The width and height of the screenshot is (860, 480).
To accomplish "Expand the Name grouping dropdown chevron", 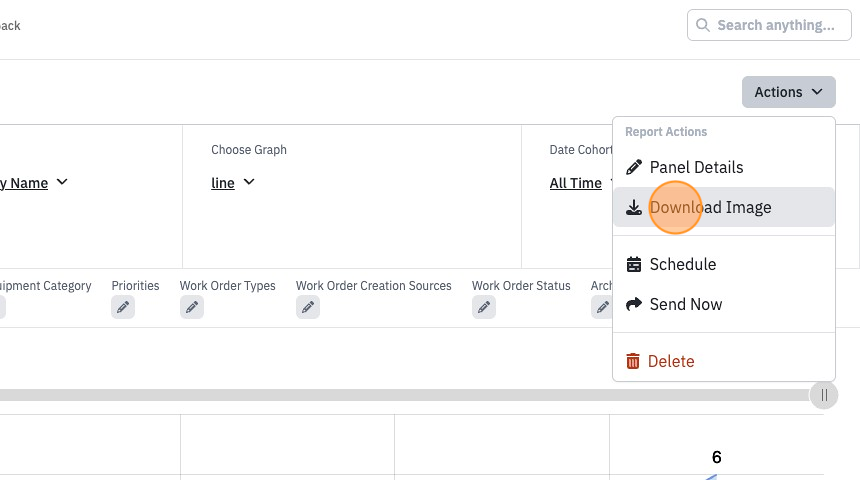I will point(62,182).
